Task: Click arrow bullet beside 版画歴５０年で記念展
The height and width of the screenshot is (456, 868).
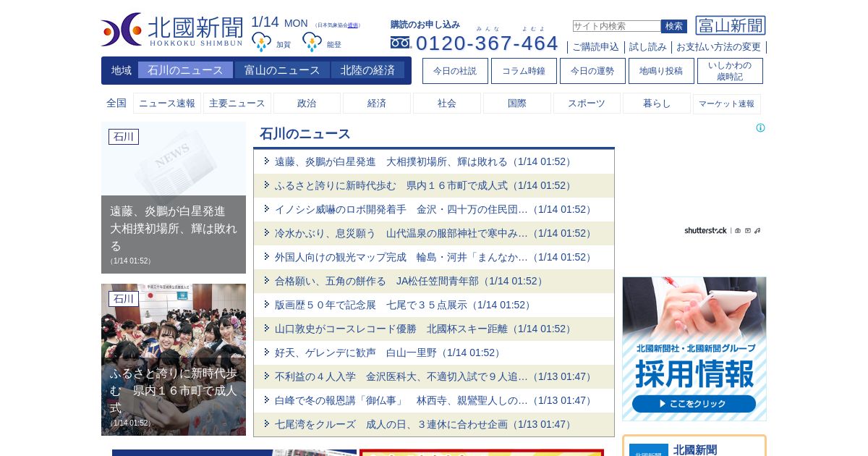Action: 267,304
